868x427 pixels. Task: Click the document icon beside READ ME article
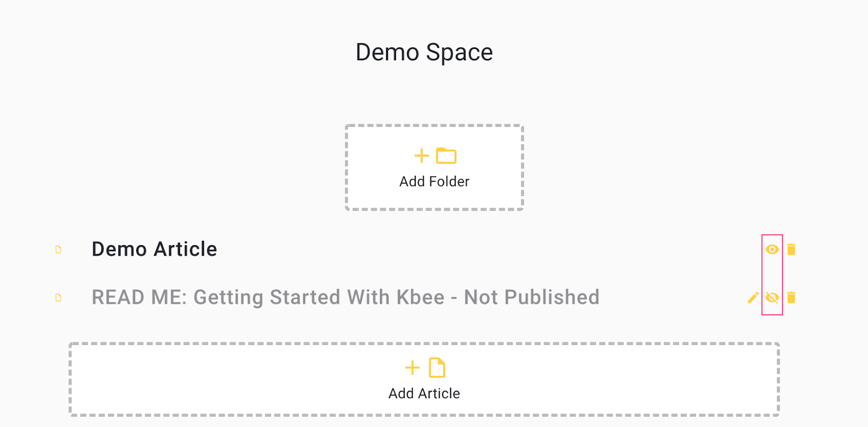pos(59,298)
